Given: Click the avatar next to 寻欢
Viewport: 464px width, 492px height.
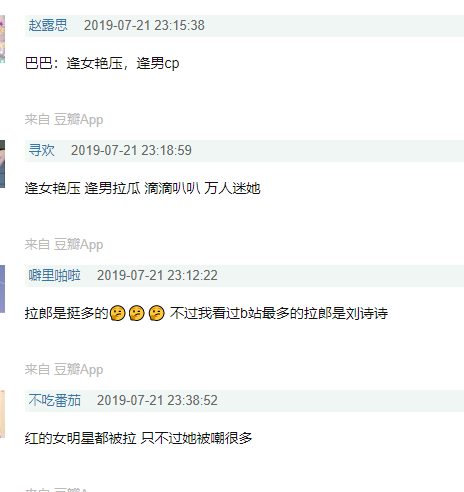Looking at the screenshot, I should (x=2, y=164).
